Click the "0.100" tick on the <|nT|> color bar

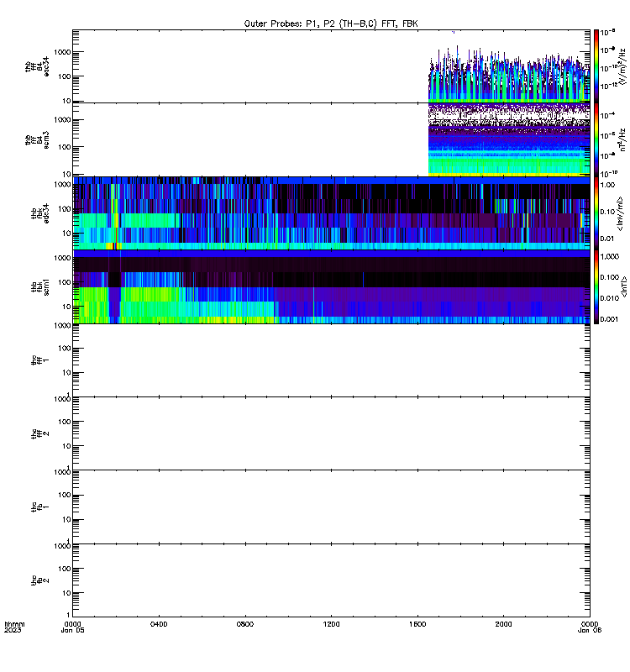click(x=610, y=277)
